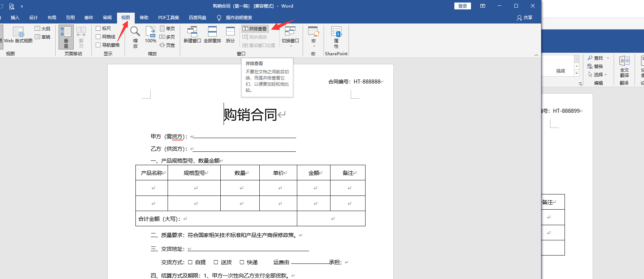
Task: Click the View Side by Side button
Action: click(255, 29)
